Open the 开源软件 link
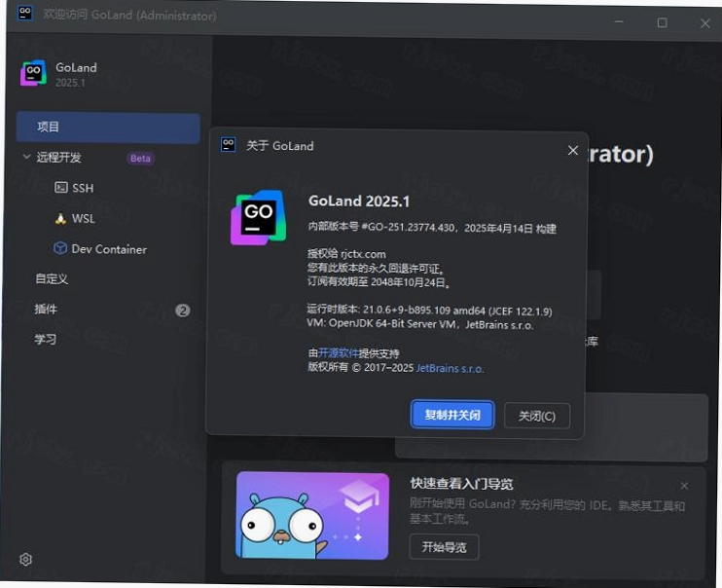Screen dimensions: 722x588 pos(338,353)
